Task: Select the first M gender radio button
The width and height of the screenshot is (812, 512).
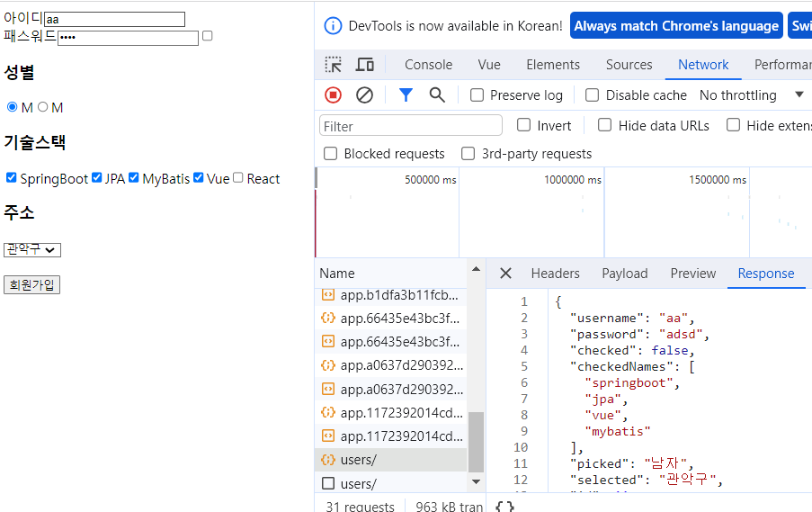Action: point(12,107)
